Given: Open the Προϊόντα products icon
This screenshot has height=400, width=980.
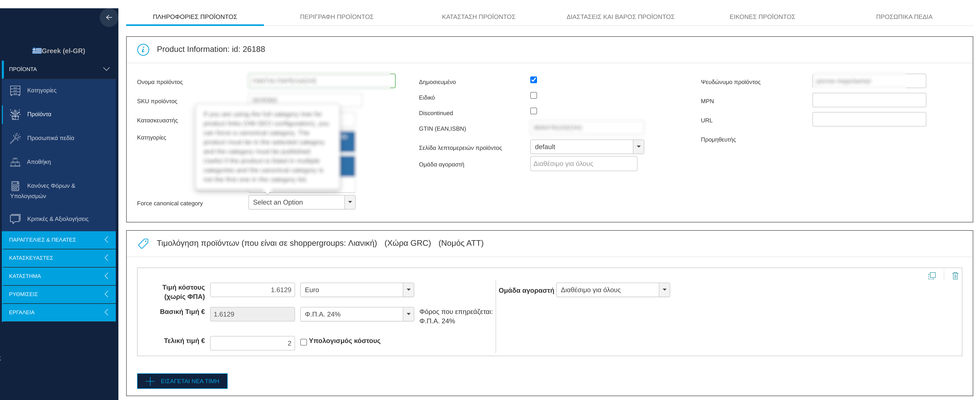Looking at the screenshot, I should (x=15, y=114).
